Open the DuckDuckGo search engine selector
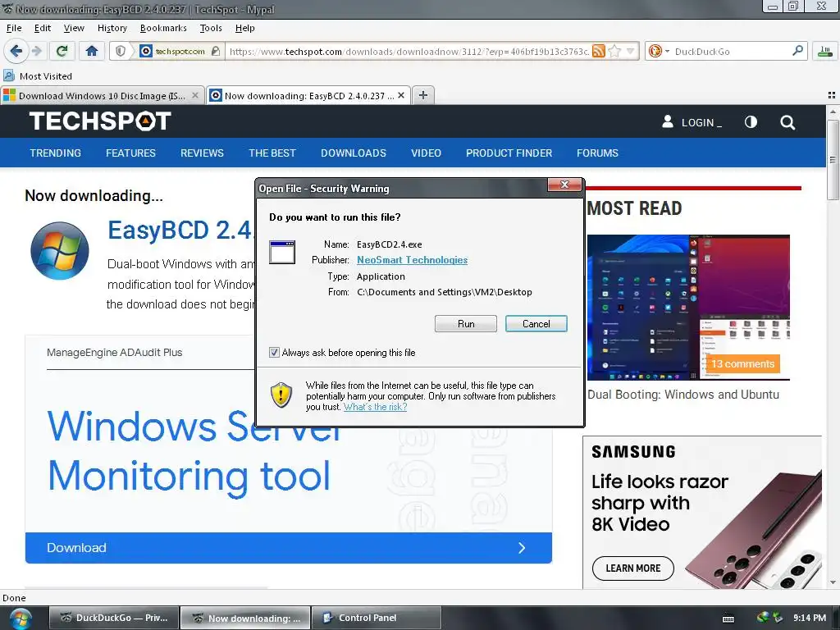840x630 pixels. tap(659, 51)
